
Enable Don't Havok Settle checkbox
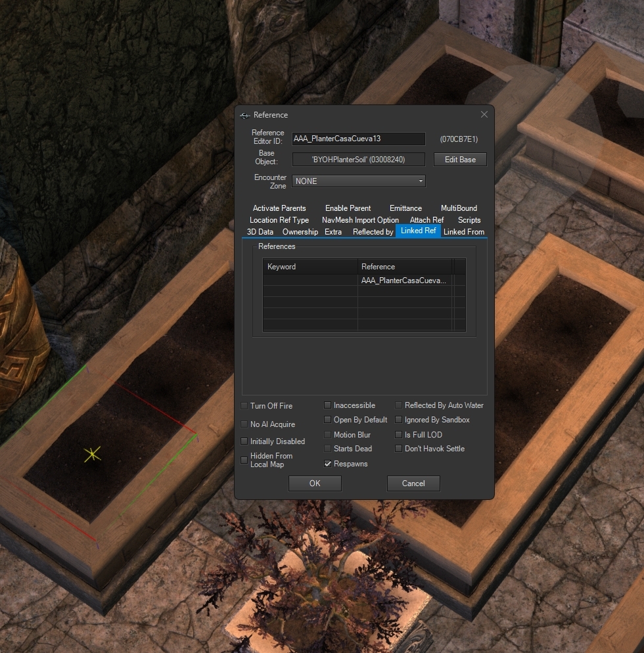pos(399,449)
